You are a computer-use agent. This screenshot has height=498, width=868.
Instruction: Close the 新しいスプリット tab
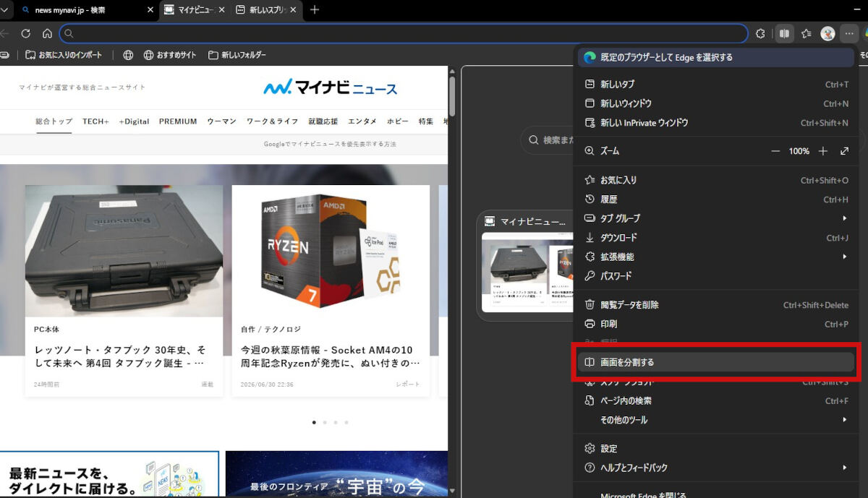[294, 10]
